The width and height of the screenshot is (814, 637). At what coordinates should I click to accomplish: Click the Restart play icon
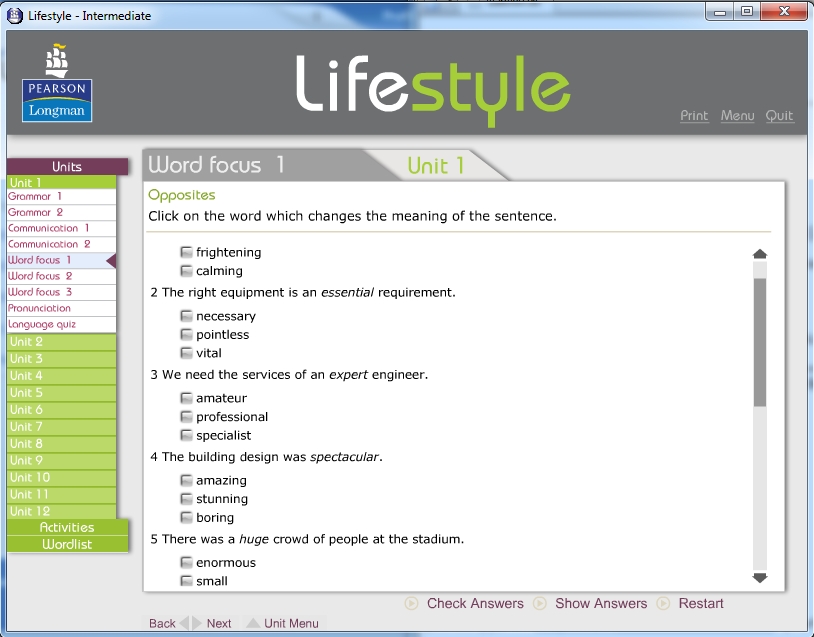point(663,603)
